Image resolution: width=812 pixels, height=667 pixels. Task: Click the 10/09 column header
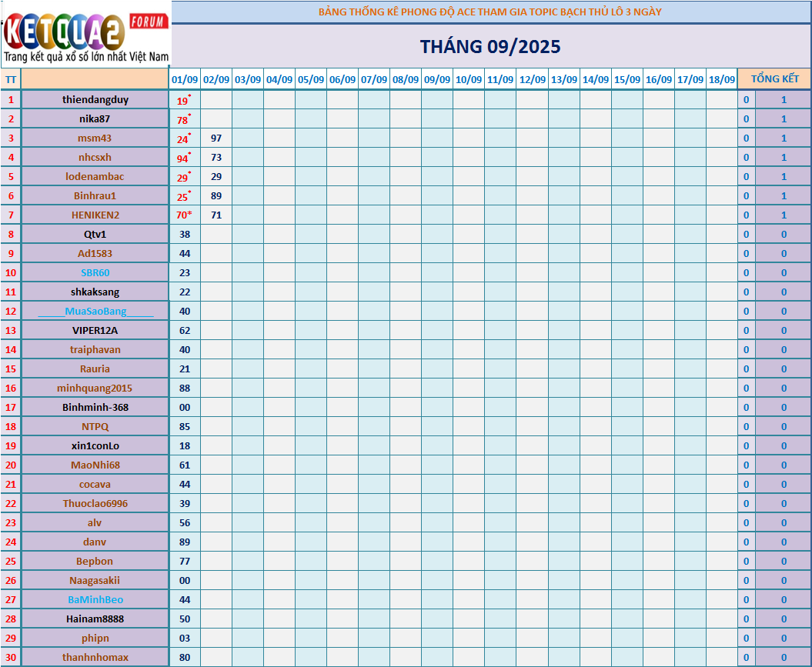pyautogui.click(x=469, y=79)
